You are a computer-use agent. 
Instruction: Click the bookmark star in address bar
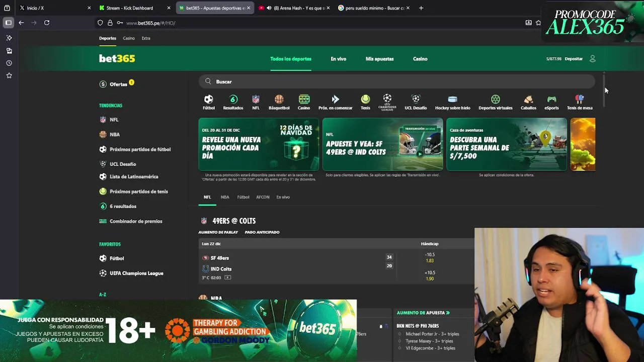point(538,23)
